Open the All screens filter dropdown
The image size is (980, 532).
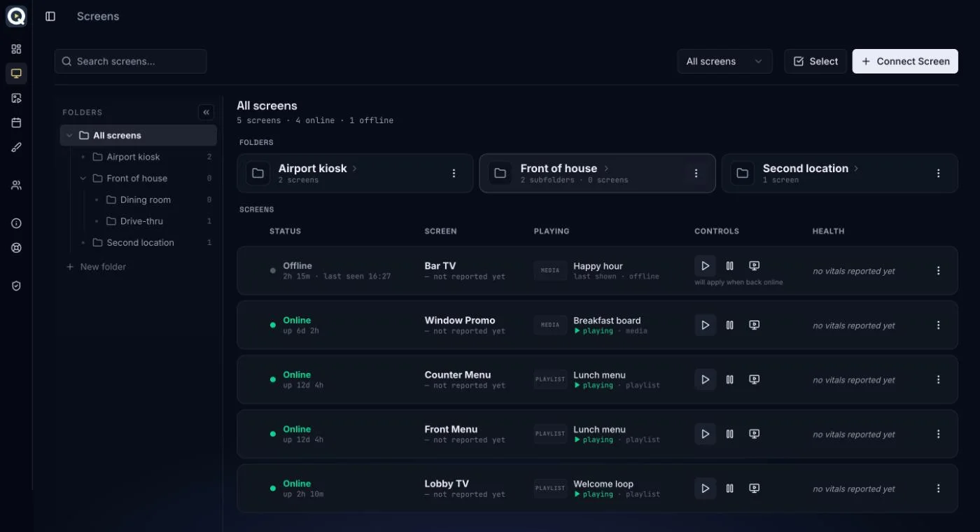pyautogui.click(x=724, y=62)
